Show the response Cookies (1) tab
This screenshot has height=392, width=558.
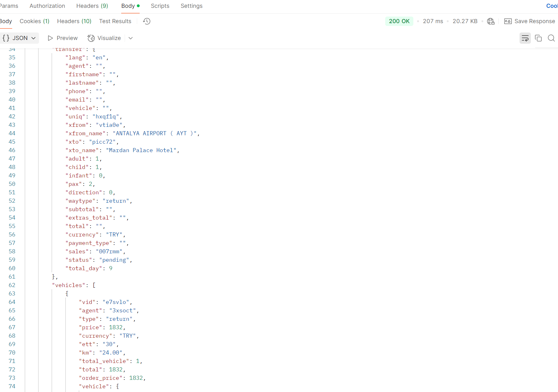[34, 21]
